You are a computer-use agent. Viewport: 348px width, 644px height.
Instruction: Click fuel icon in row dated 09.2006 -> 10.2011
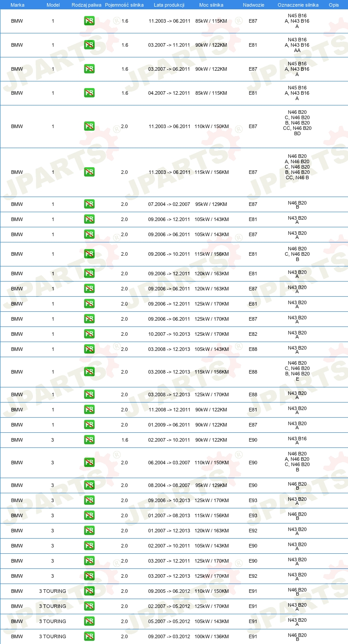(x=89, y=254)
